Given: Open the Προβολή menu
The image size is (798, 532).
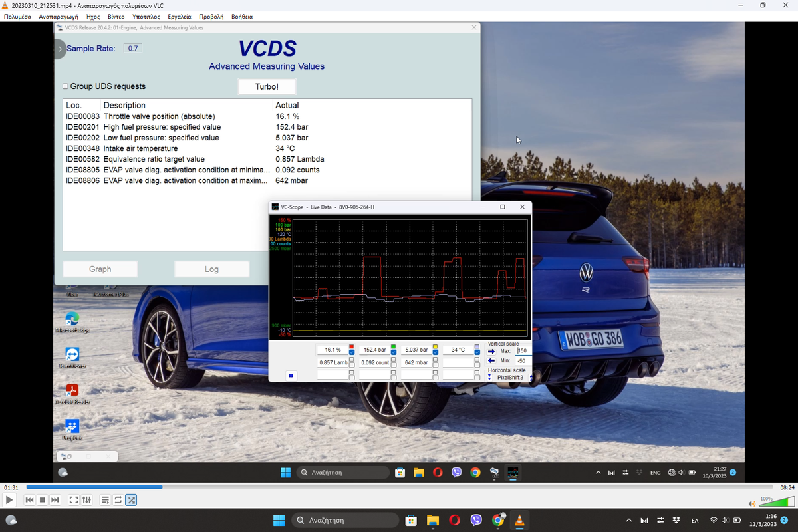Looking at the screenshot, I should tap(212, 16).
